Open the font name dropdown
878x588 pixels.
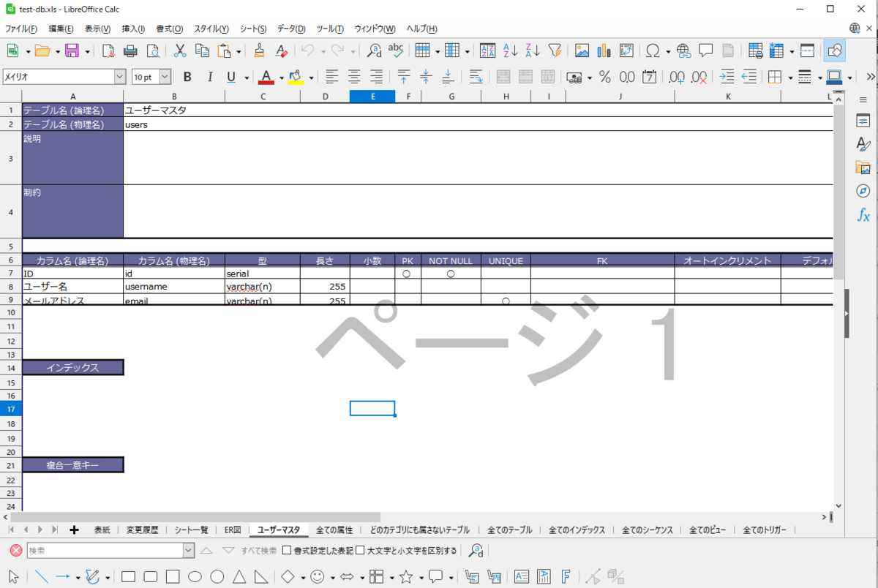click(x=119, y=76)
